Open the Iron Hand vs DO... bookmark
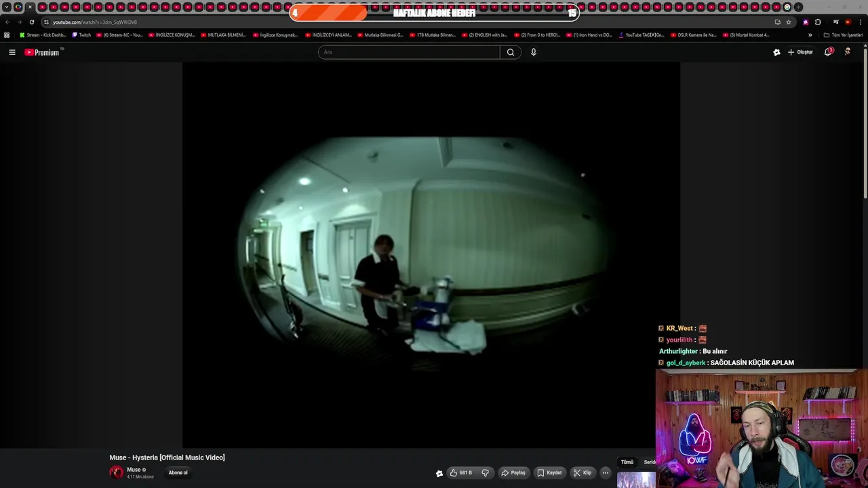 click(589, 35)
